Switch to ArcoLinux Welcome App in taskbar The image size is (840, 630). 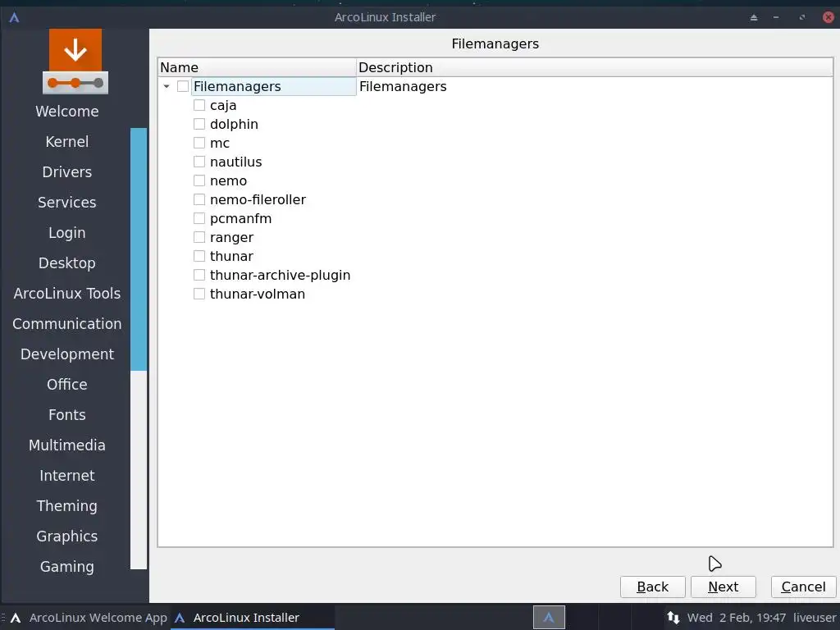point(89,618)
